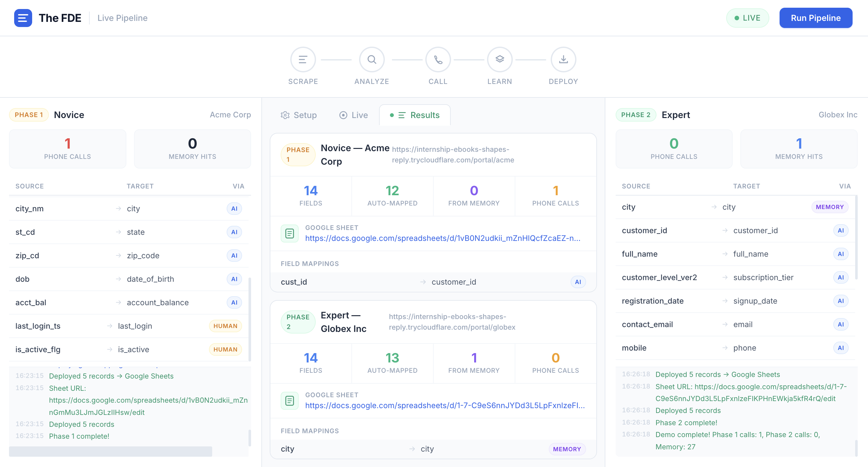This screenshot has height=467, width=868.
Task: Click the Globex Google Sheet icon
Action: pos(289,400)
